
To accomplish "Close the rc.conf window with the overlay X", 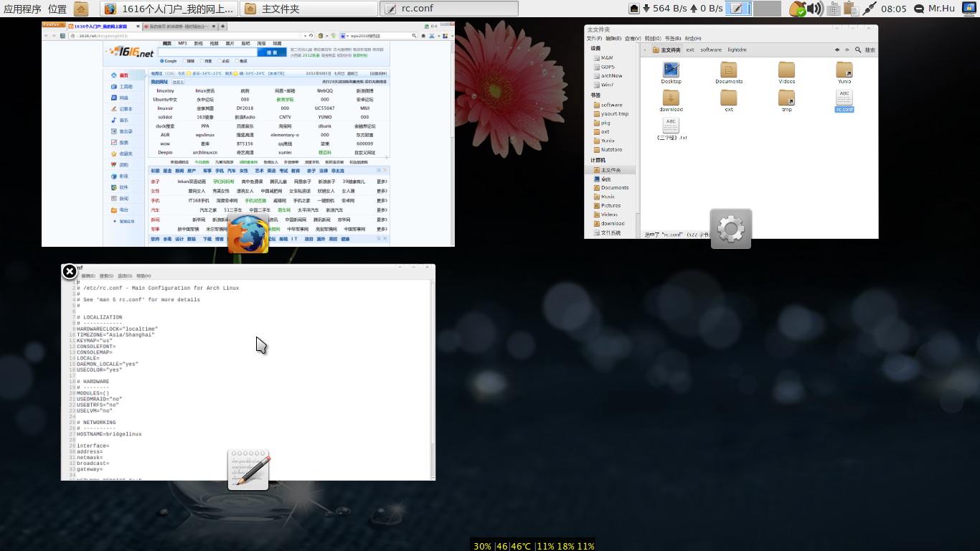I will click(69, 271).
